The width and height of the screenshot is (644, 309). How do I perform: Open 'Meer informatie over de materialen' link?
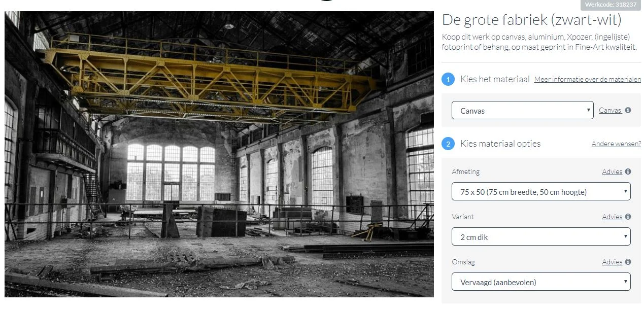[x=587, y=79]
